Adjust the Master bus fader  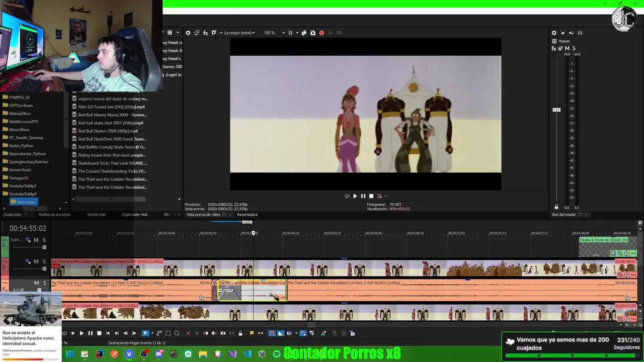556,110
